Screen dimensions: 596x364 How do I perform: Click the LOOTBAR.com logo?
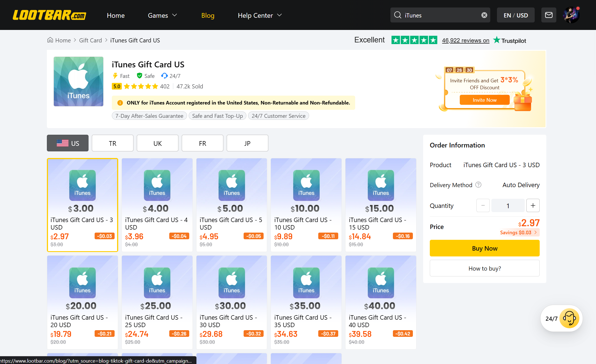point(49,15)
